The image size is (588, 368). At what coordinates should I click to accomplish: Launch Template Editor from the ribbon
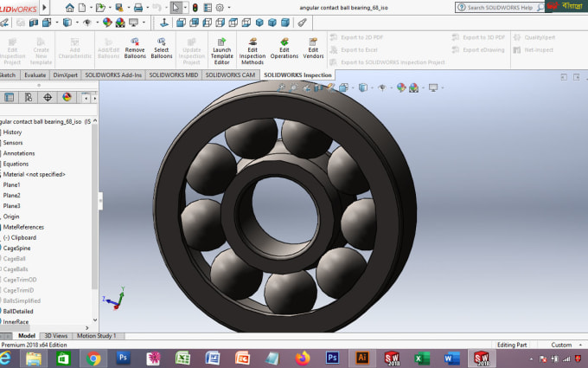click(x=222, y=51)
